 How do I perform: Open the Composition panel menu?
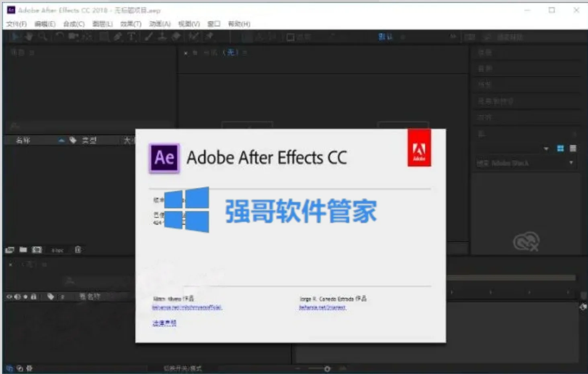[x=245, y=53]
